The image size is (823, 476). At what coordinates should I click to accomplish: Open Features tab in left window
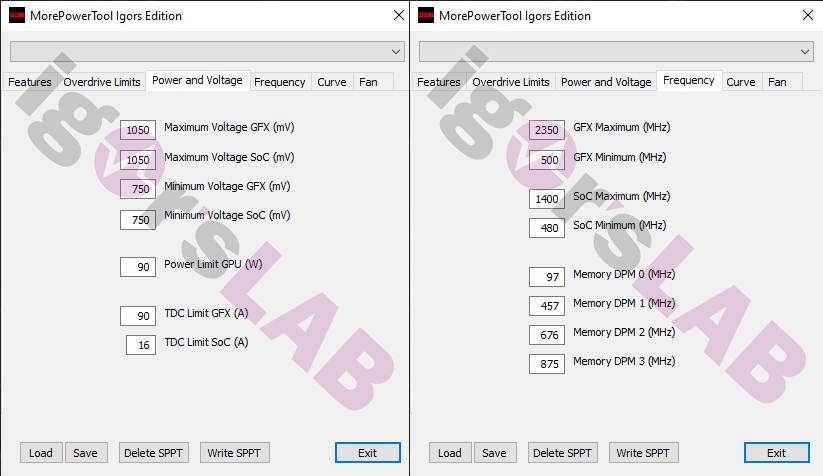(30, 82)
